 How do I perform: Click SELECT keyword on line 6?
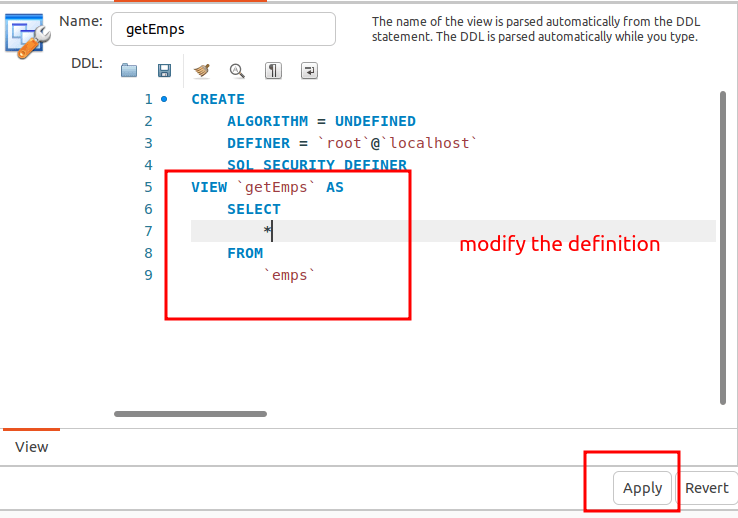[x=254, y=209]
